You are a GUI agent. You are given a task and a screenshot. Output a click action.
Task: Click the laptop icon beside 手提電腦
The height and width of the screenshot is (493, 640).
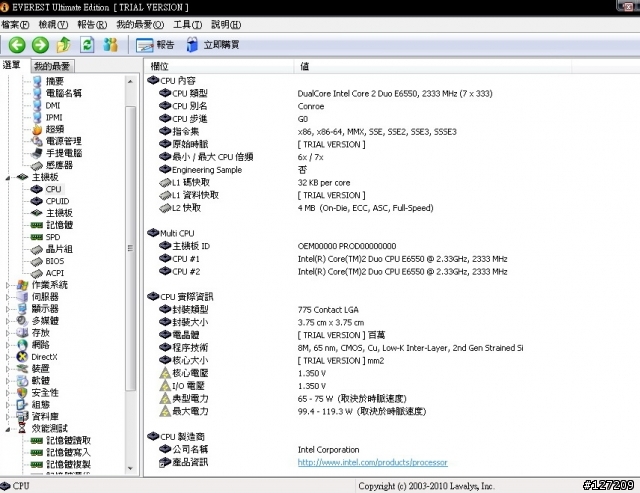click(37, 153)
